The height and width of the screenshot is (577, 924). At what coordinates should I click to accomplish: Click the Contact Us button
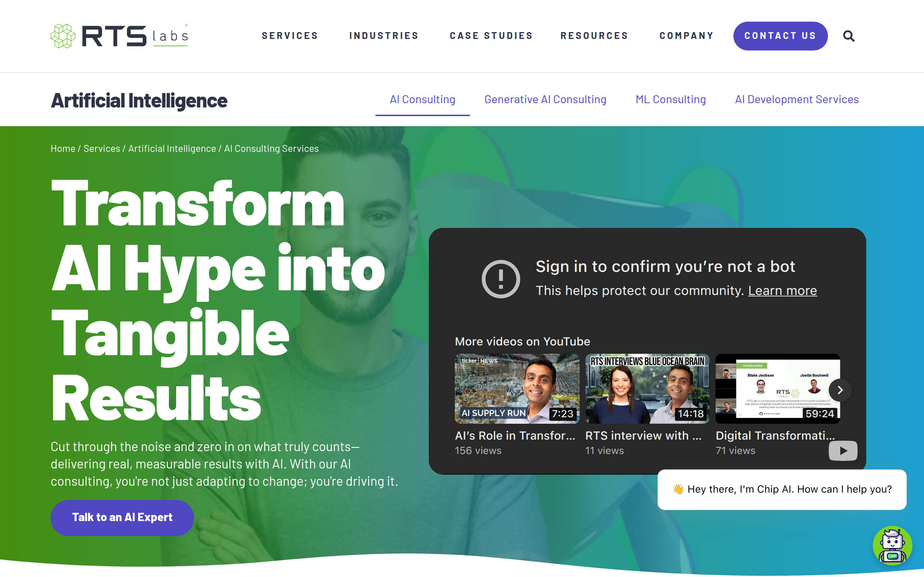click(x=780, y=36)
